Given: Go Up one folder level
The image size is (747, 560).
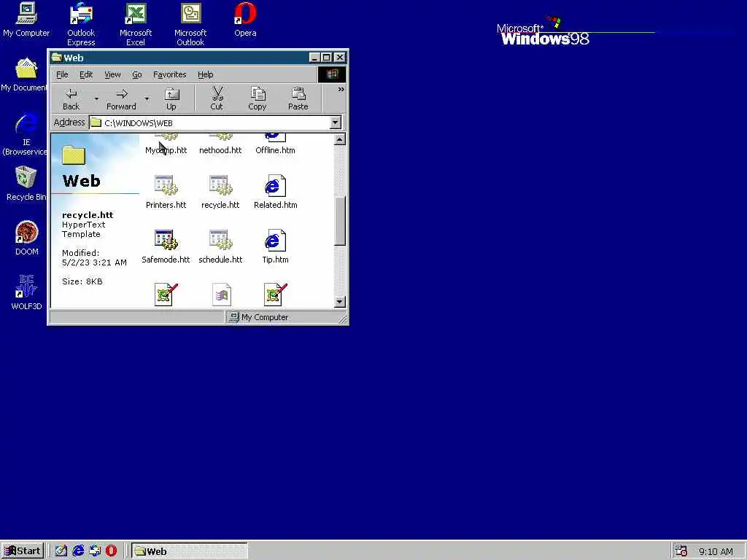Looking at the screenshot, I should 171,99.
